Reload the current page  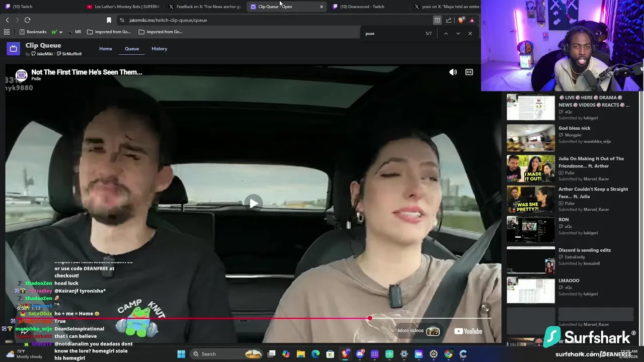tap(27, 20)
